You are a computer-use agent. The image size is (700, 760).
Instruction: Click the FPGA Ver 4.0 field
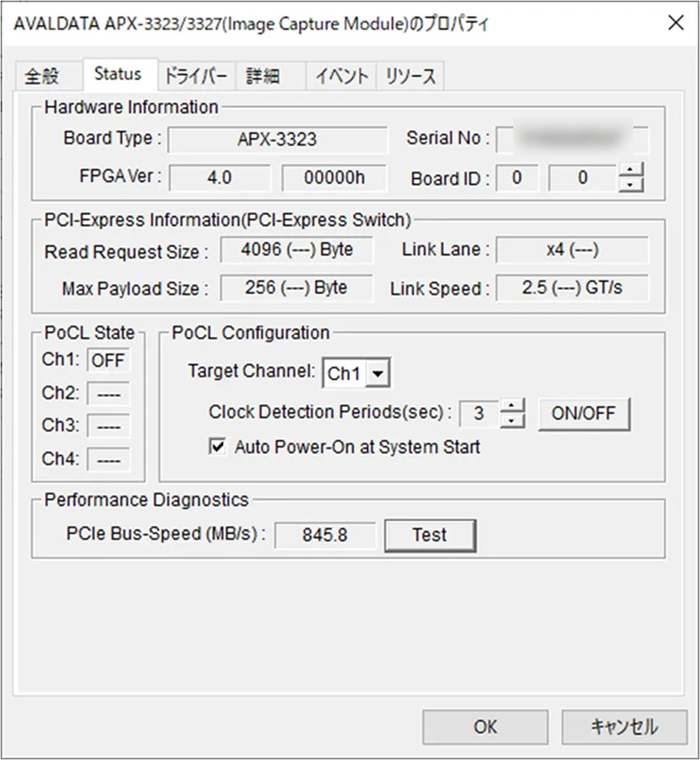pyautogui.click(x=220, y=178)
